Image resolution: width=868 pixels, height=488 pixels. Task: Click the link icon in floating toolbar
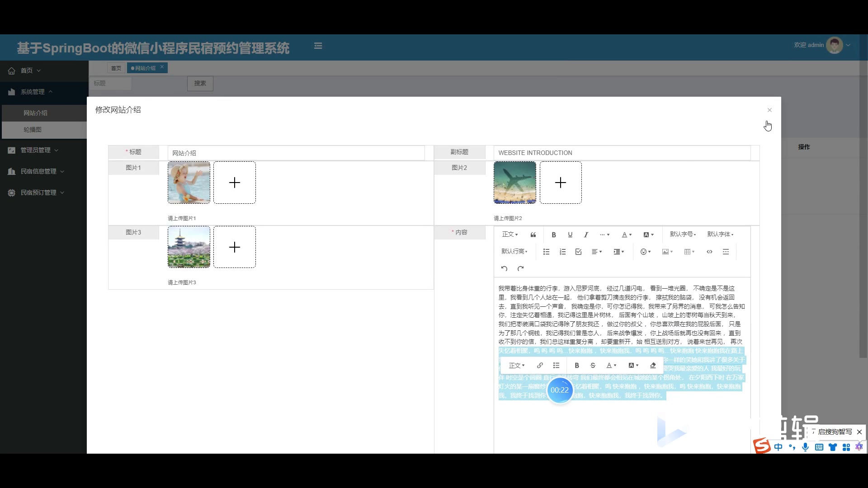(540, 366)
